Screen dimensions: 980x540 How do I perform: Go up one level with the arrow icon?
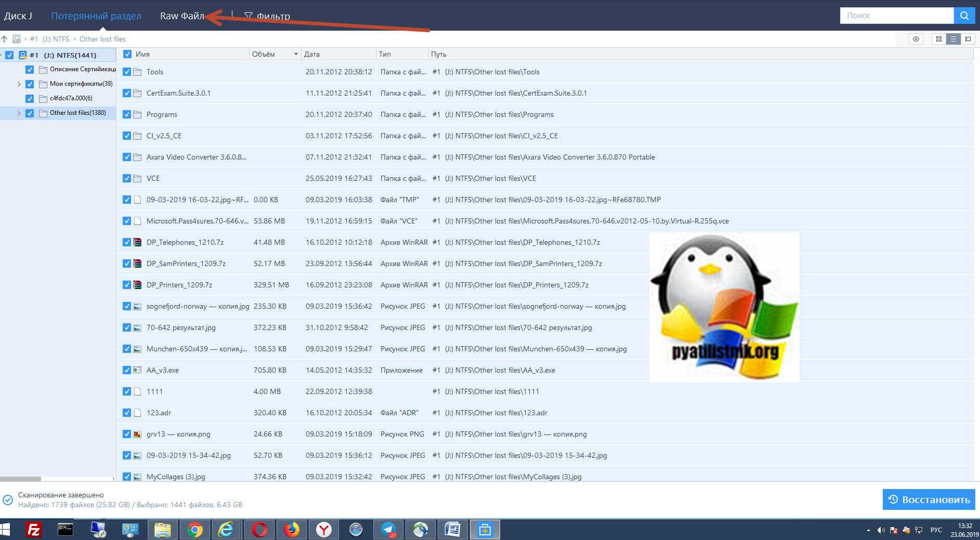point(5,39)
